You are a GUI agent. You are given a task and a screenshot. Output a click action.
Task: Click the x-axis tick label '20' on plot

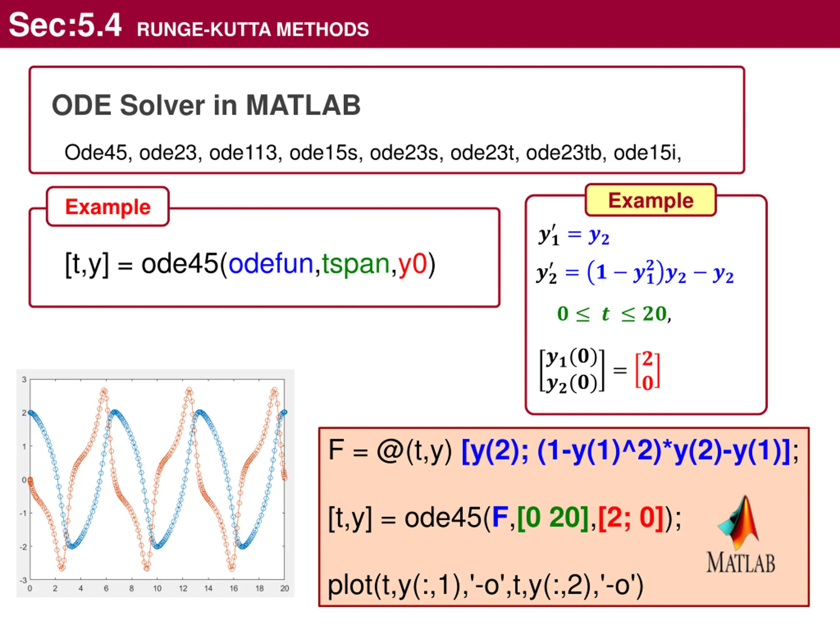pyautogui.click(x=284, y=588)
